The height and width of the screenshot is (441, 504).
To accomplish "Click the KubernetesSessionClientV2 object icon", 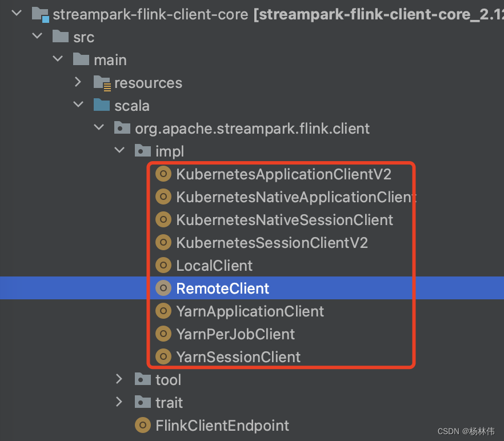I will click(x=163, y=242).
